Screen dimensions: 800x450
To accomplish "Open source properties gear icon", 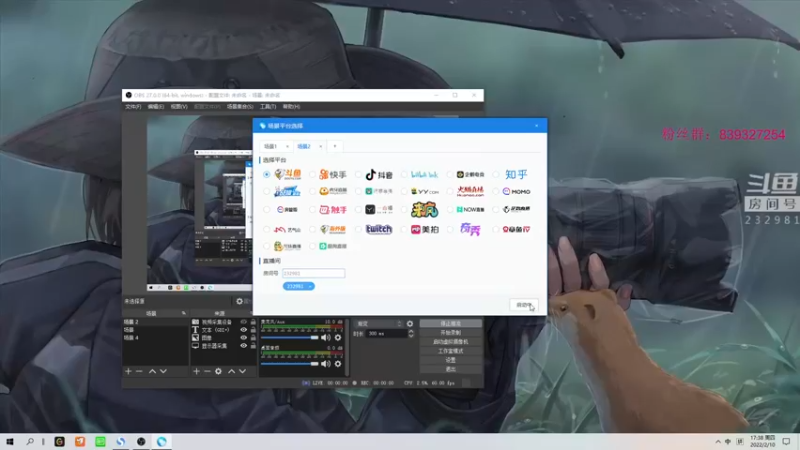I will click(x=218, y=371).
